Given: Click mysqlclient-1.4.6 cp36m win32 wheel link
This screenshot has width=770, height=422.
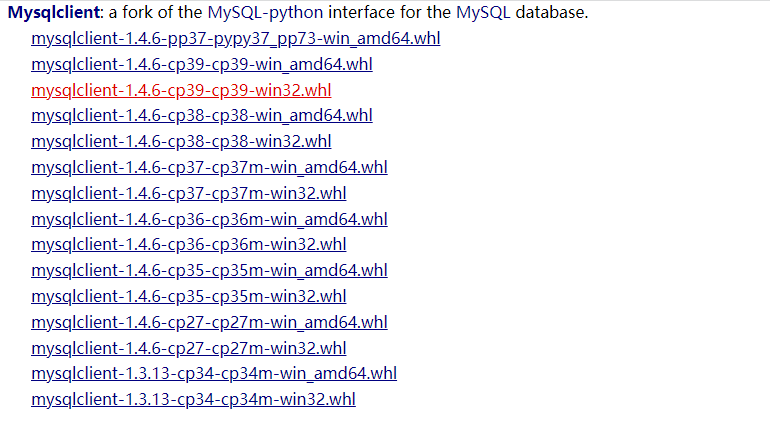Looking at the screenshot, I should [x=189, y=245].
